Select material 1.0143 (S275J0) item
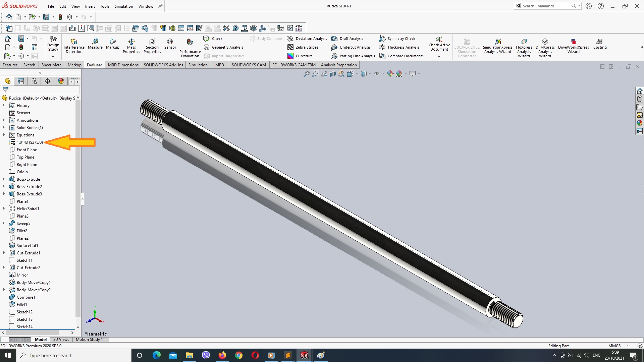This screenshot has width=644, height=362. (26, 142)
